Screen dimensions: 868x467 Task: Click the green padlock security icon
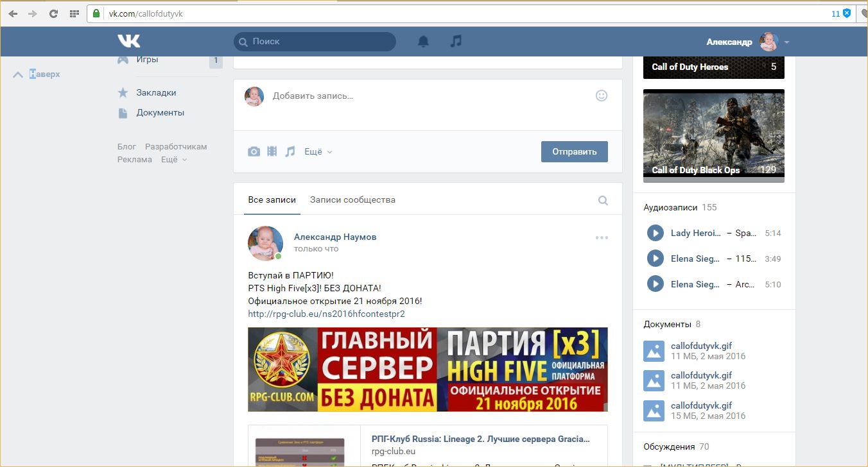pyautogui.click(x=96, y=13)
